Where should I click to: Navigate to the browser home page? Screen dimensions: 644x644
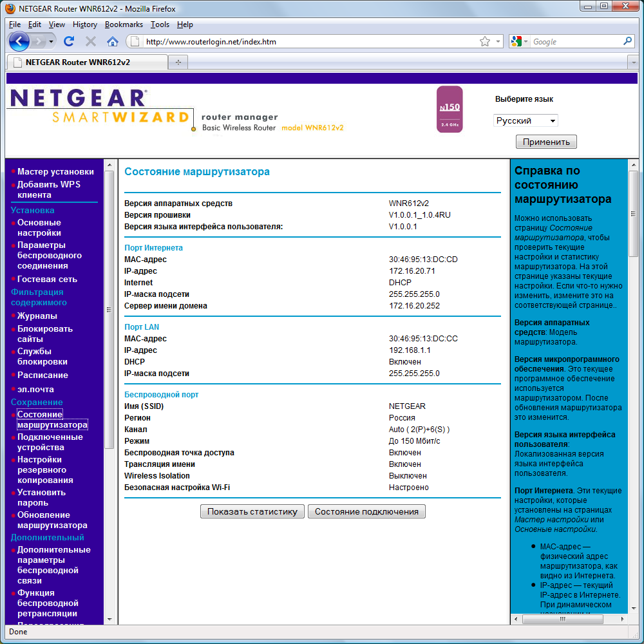coord(114,41)
